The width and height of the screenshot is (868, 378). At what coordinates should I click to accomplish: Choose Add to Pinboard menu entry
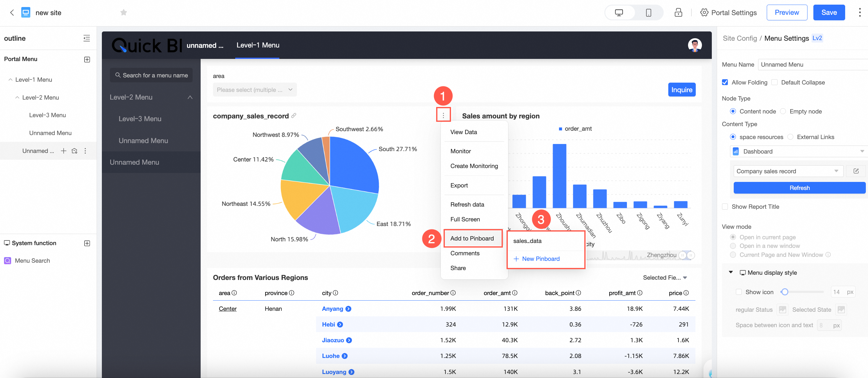[x=472, y=238]
